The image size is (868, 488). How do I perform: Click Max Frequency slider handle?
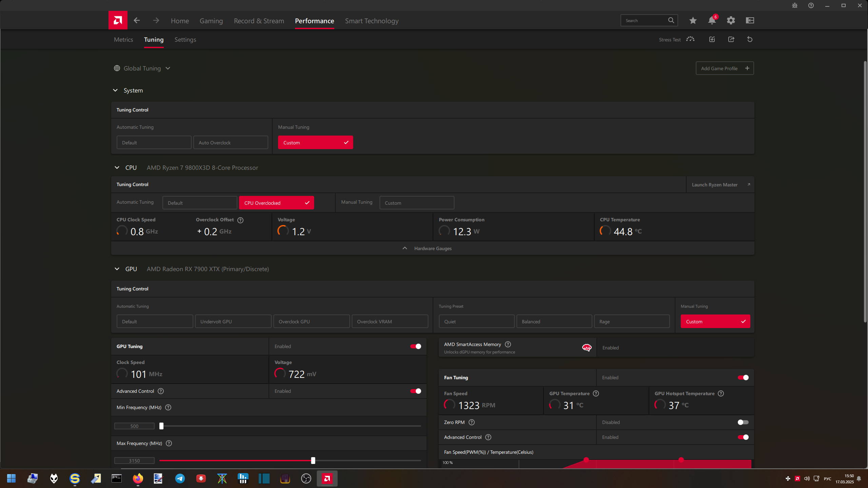(x=313, y=461)
